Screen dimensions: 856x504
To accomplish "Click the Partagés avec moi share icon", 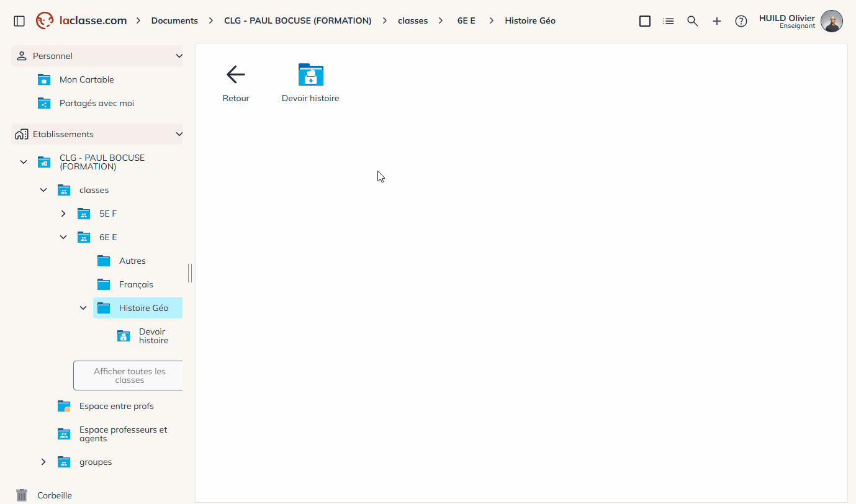I will (43, 103).
